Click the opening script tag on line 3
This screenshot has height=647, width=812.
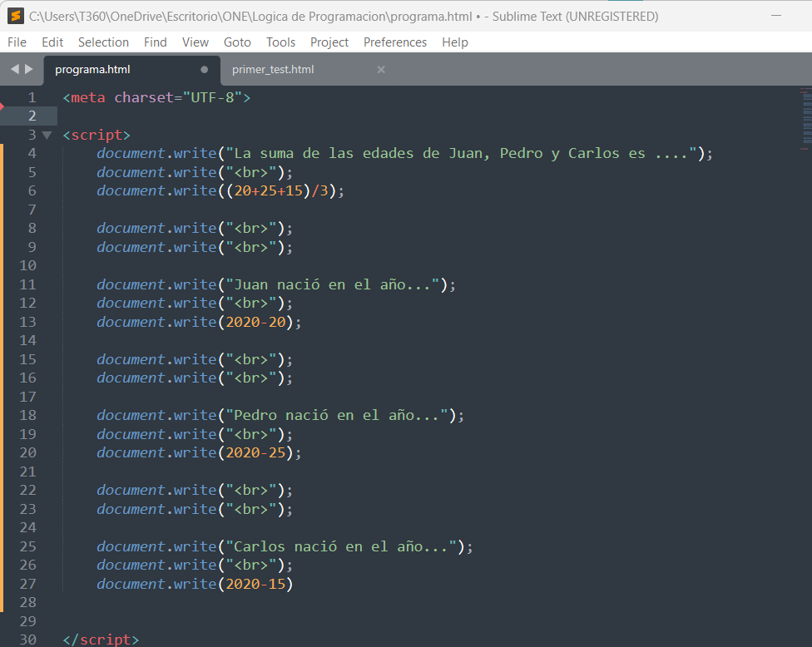[x=97, y=135]
